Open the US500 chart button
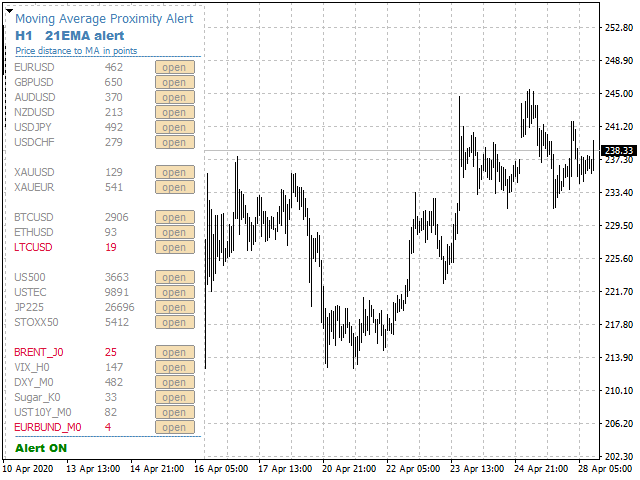The width and height of the screenshot is (640, 480). point(175,277)
